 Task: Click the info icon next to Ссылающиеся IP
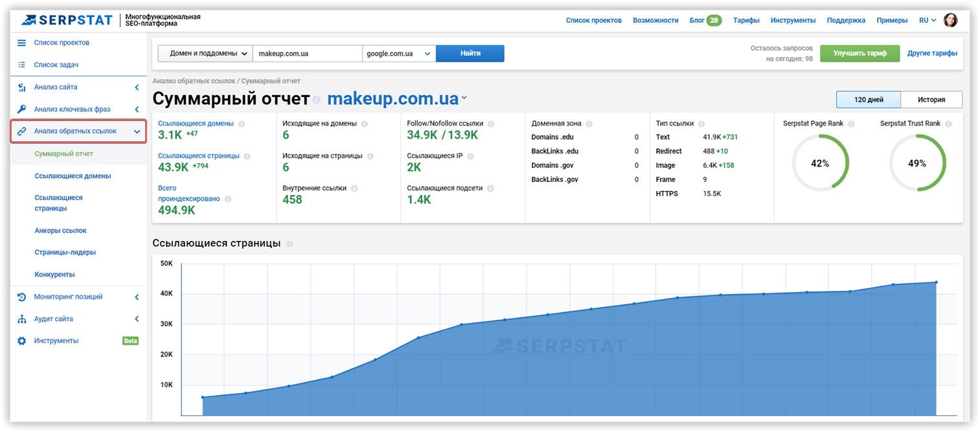click(x=470, y=156)
